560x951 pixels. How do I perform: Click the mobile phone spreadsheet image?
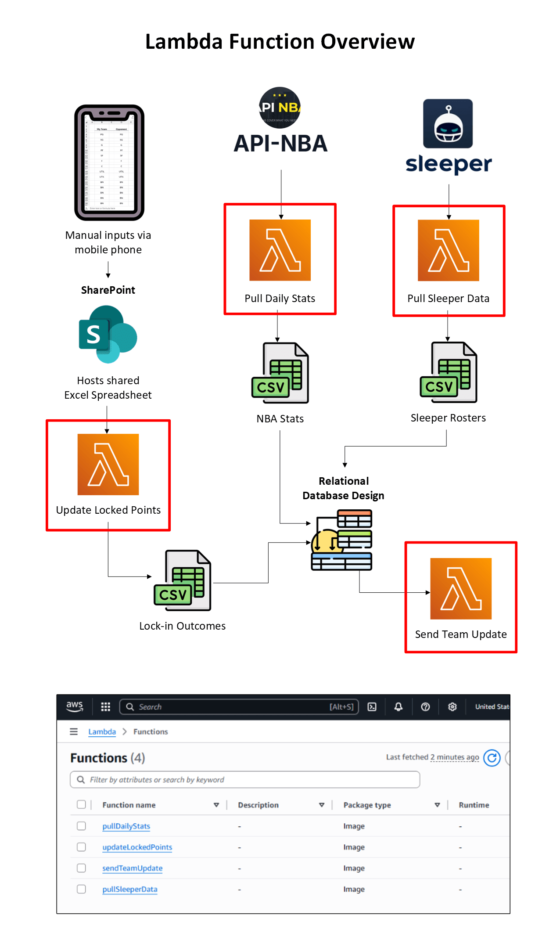(109, 162)
